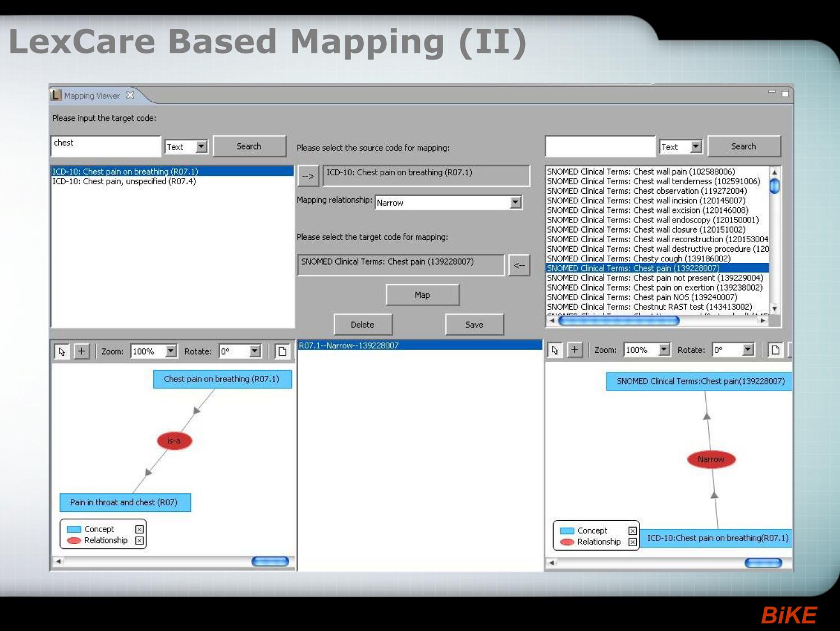Viewport: 840px width, 631px height.
Task: Toggle Concept checkbox in right legend
Action: [632, 531]
